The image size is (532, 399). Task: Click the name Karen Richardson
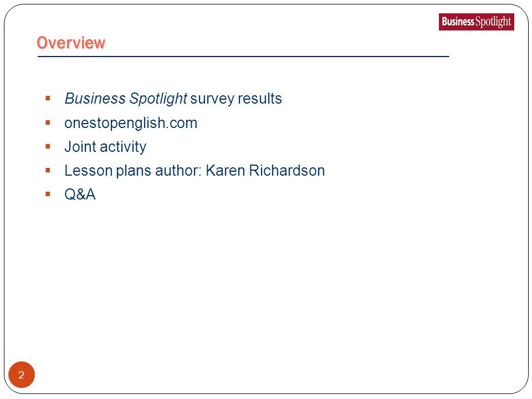pos(265,170)
